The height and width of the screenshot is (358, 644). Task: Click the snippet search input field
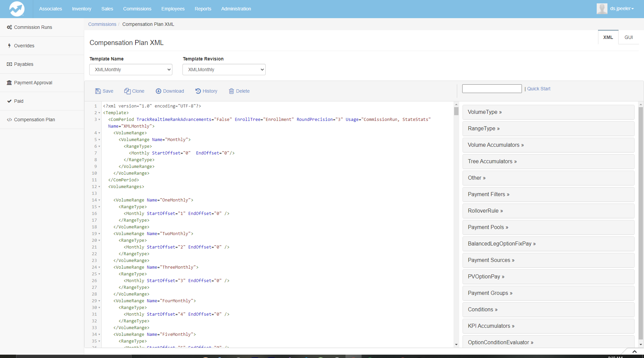(492, 89)
